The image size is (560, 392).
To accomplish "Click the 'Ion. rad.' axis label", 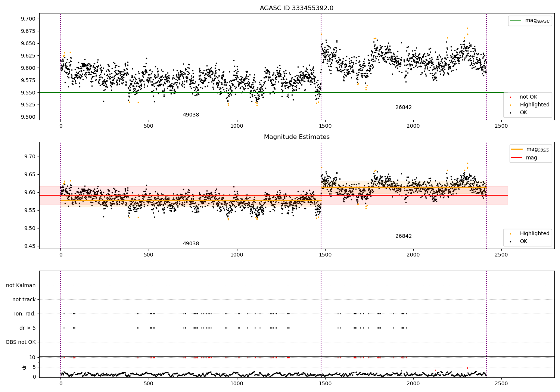I will click(x=25, y=314).
